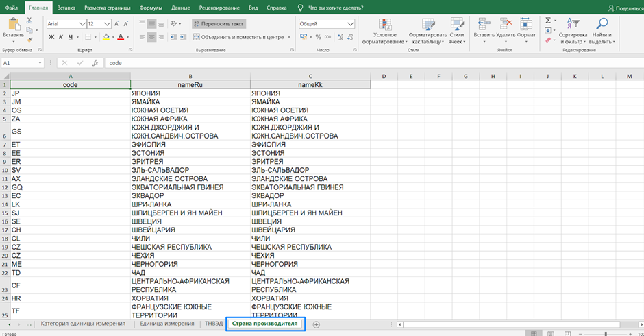
Task: Open Найти и выделить dropdown
Action: tap(602, 31)
